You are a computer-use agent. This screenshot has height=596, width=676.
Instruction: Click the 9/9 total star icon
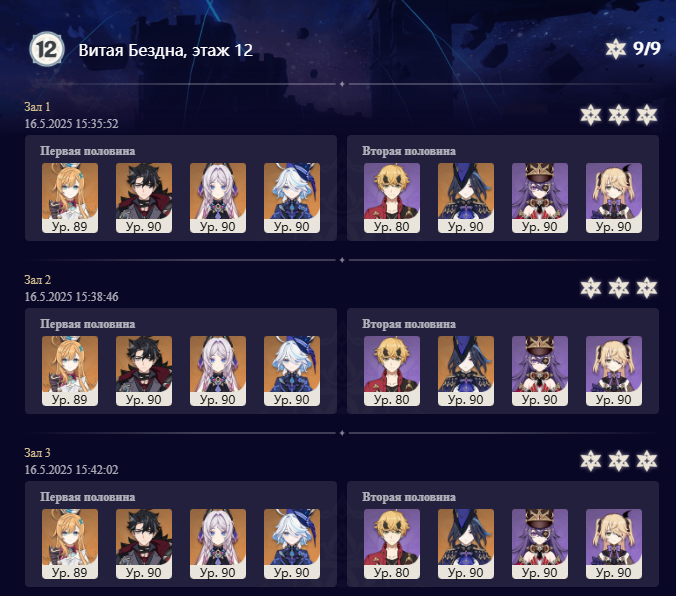coord(616,48)
